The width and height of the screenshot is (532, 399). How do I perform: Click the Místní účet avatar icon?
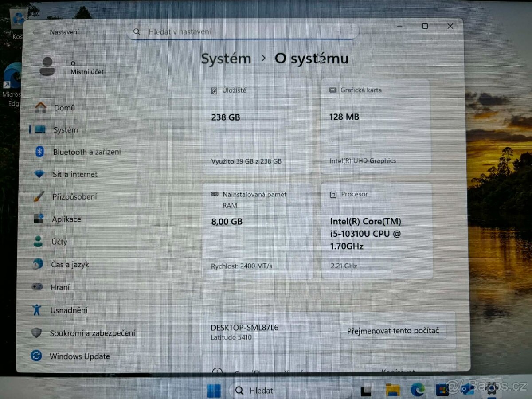[48, 66]
